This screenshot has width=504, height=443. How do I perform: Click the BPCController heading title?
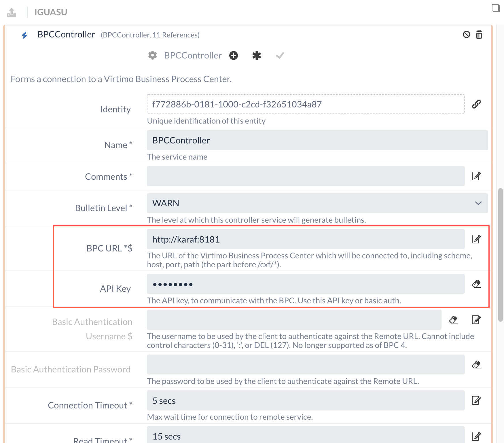pyautogui.click(x=66, y=35)
